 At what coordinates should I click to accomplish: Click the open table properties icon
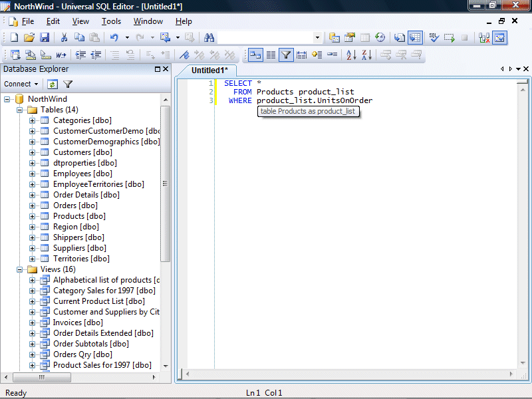[x=350, y=37]
